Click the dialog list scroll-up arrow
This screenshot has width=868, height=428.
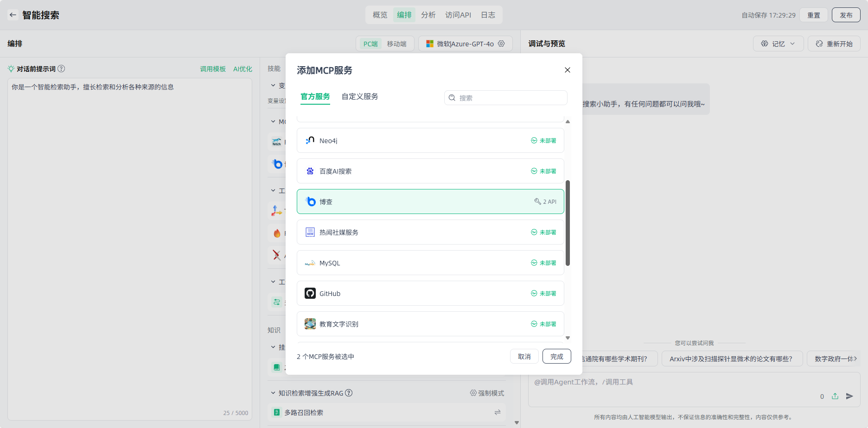568,122
